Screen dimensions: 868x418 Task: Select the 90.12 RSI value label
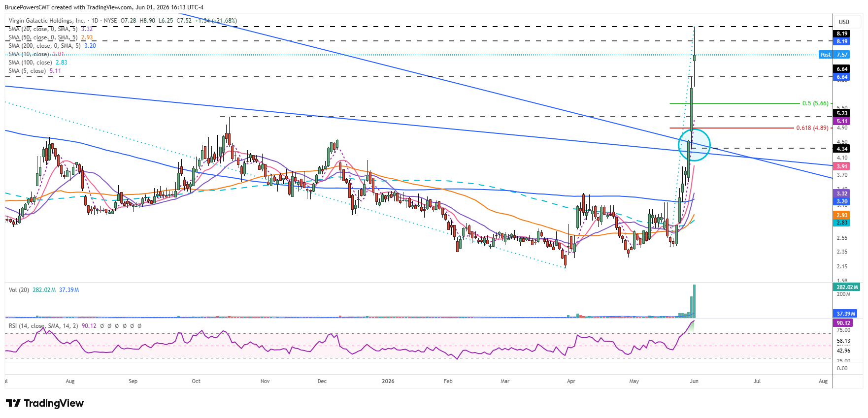click(x=843, y=323)
